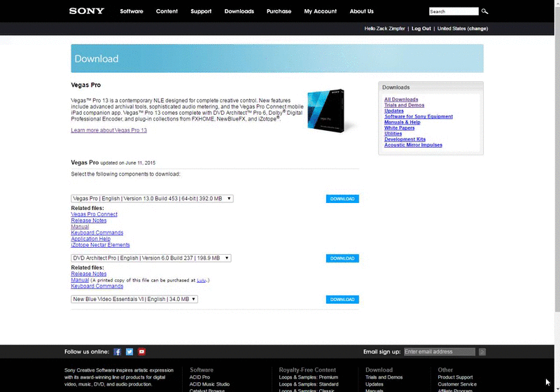Open the sidebar Updates link
The image size is (560, 392).
[394, 111]
